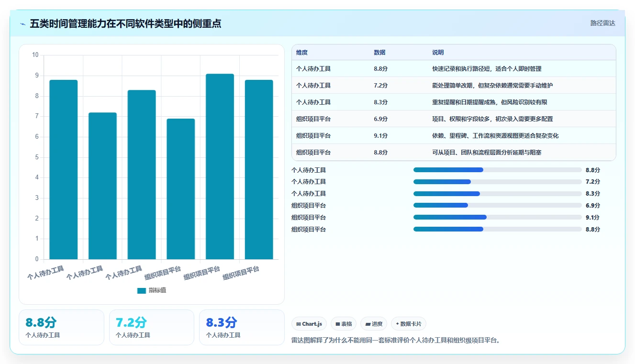Open the 7.2分 个人待办工具 data card

tap(152, 327)
